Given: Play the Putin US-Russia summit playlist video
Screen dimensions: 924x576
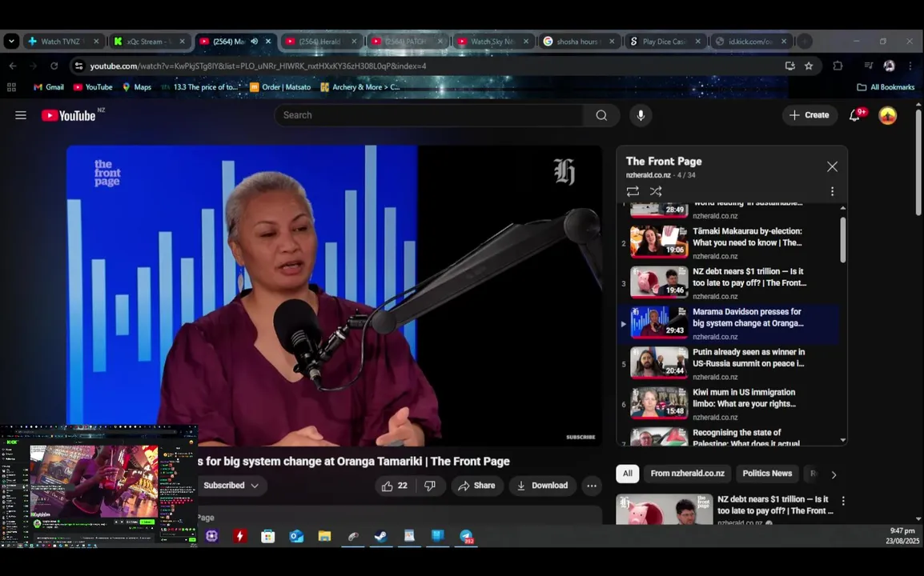Looking at the screenshot, I should click(729, 364).
